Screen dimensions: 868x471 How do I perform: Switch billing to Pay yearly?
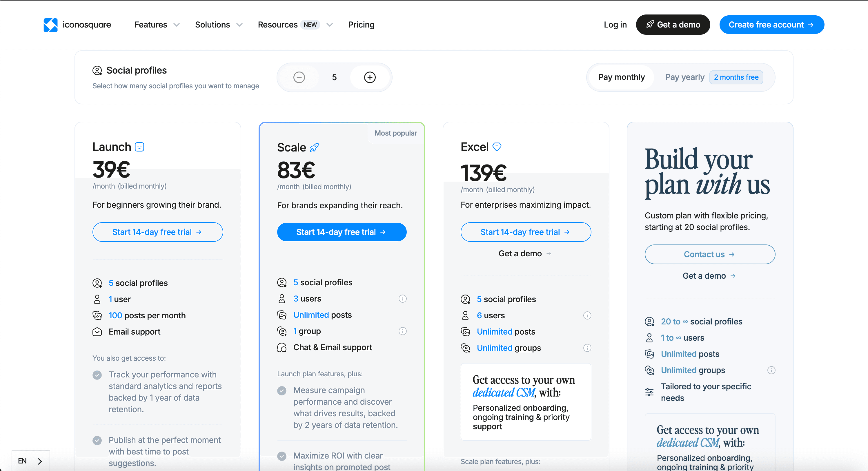coord(685,77)
